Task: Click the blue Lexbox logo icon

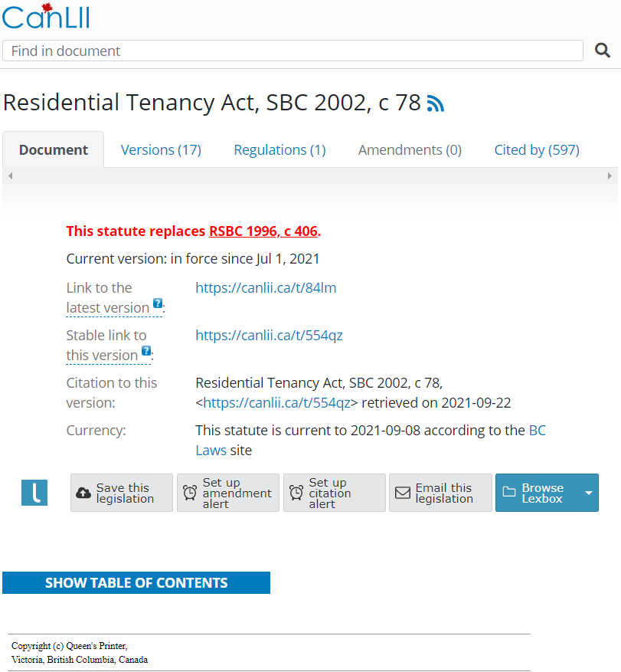Action: 34,493
